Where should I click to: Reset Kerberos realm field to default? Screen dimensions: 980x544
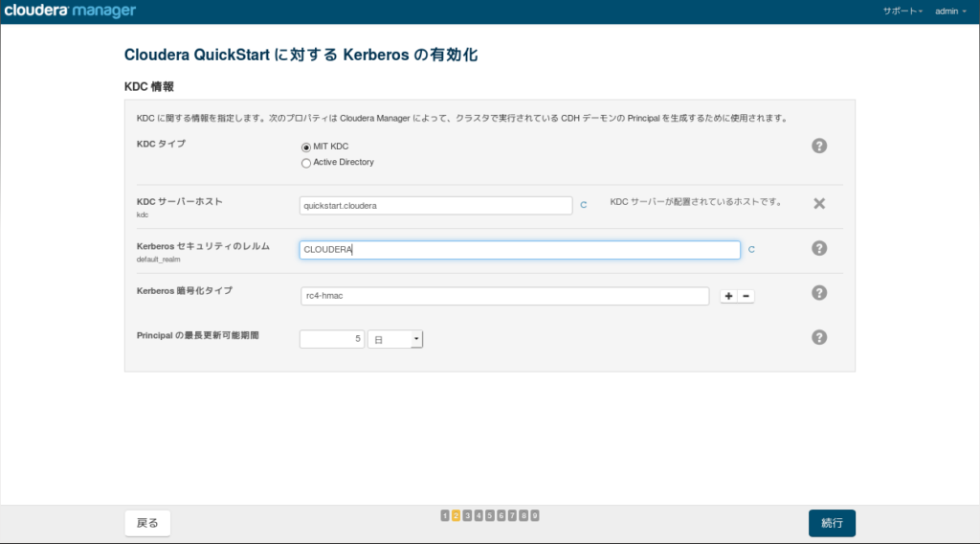(x=751, y=249)
